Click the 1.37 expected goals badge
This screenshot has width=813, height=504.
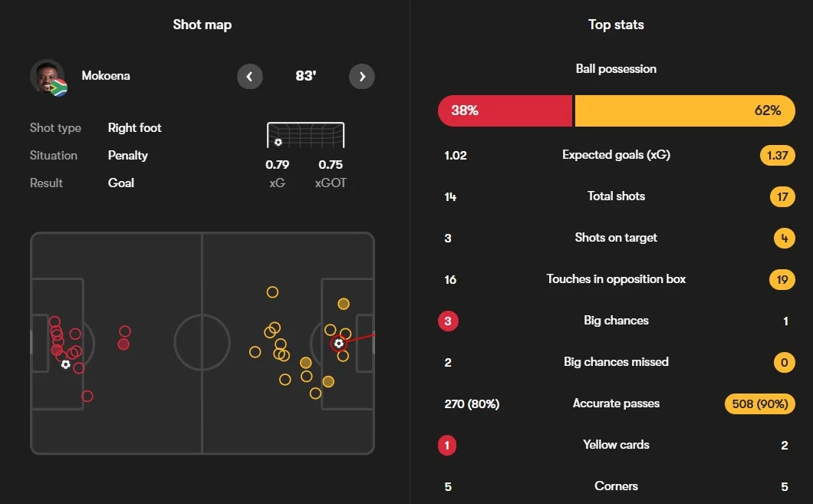coord(777,155)
